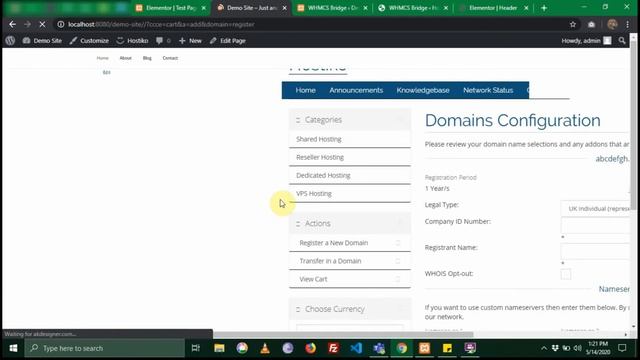Click the Registrant Name input
The image size is (640, 360).
[596, 251]
